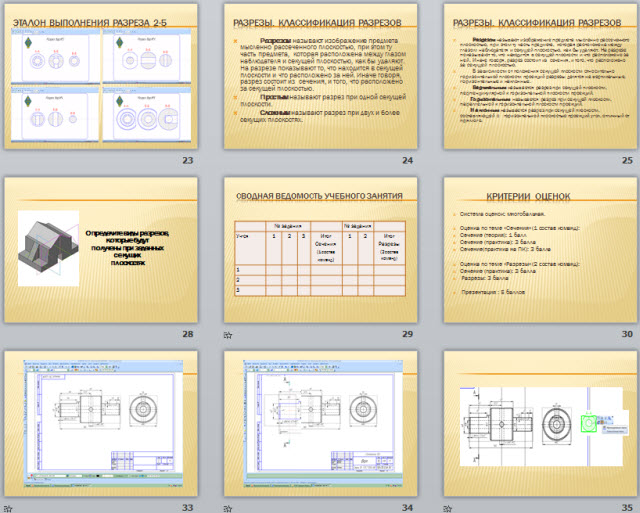Click the slide number label 33

tap(188, 507)
